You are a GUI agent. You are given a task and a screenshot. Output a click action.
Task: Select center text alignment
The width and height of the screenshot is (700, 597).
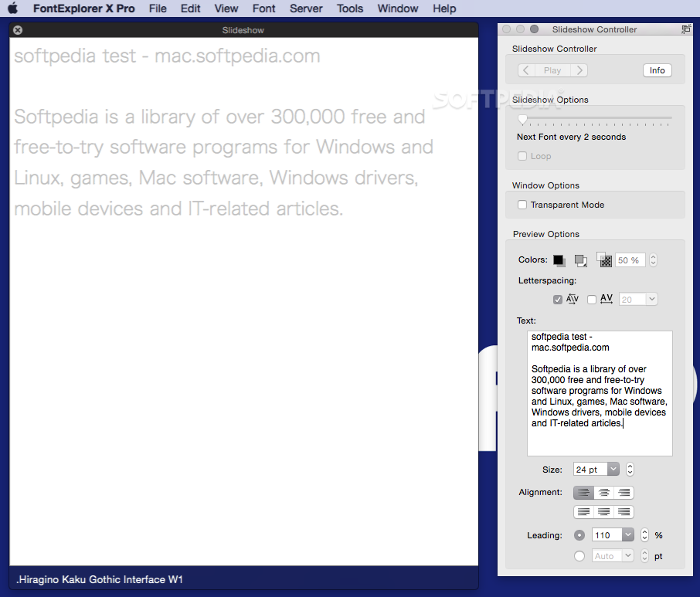(x=604, y=493)
